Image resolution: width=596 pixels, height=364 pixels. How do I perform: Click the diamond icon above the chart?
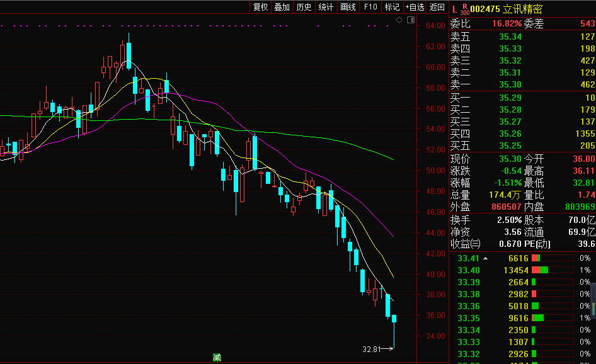399,21
